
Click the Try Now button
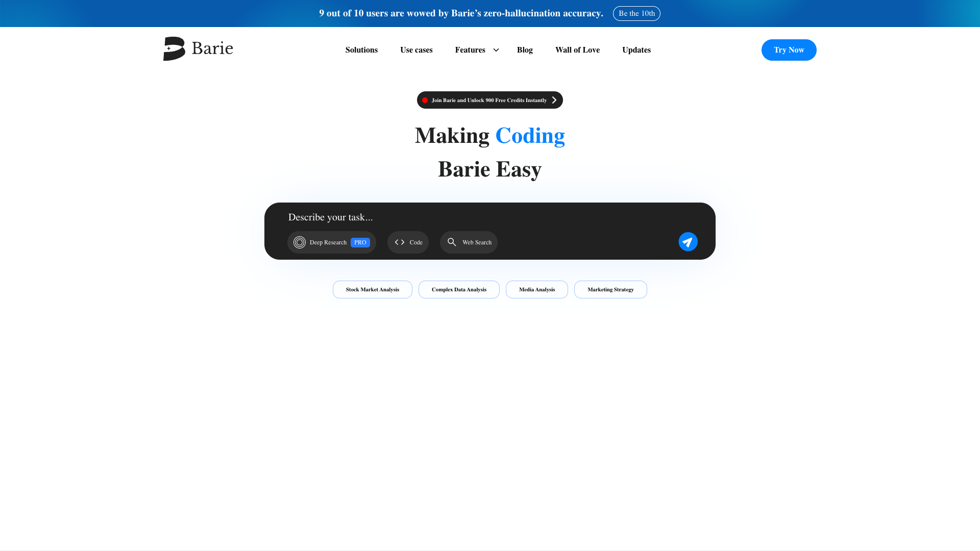point(789,50)
